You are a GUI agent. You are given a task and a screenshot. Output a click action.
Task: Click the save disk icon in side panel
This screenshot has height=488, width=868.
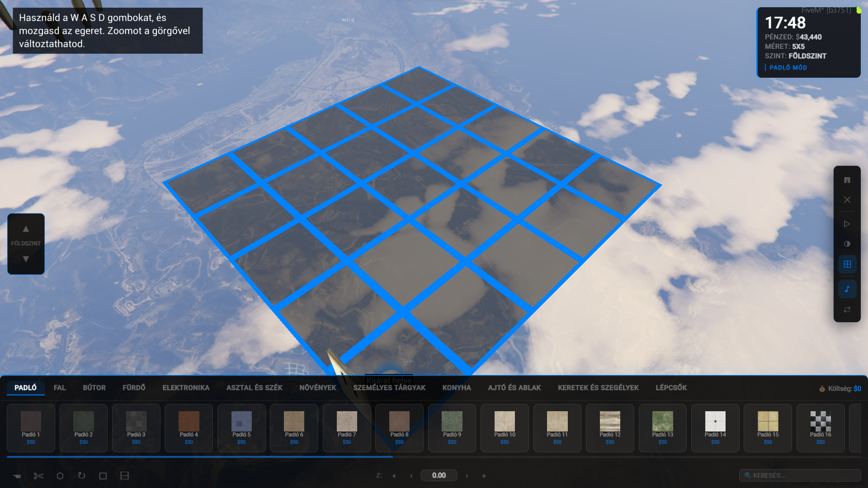847,180
